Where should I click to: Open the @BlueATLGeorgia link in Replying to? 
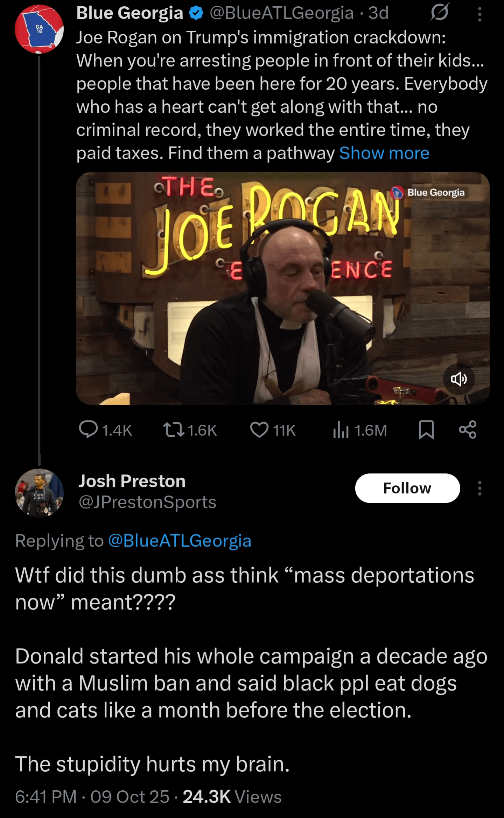pos(180,541)
